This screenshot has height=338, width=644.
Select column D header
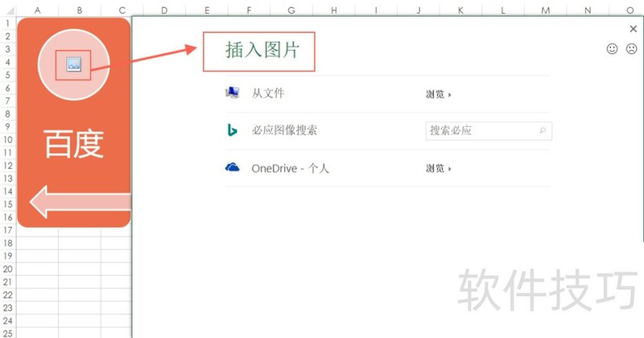point(164,10)
